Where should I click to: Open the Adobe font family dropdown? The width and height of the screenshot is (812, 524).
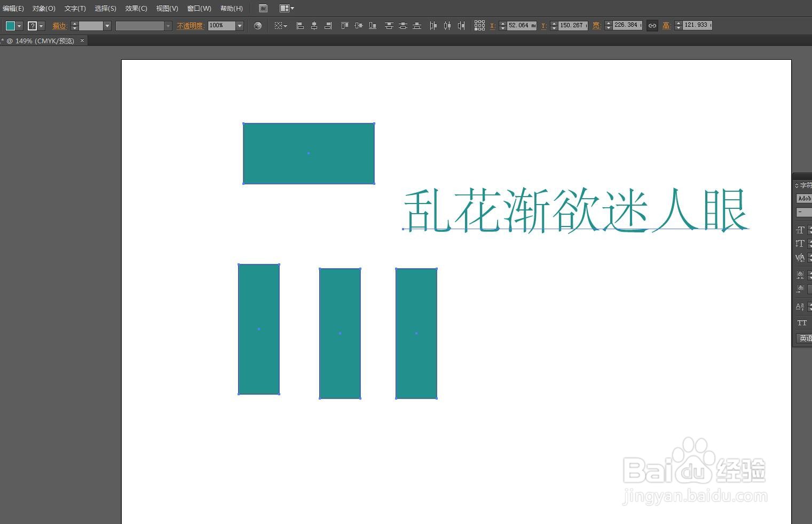click(x=805, y=198)
